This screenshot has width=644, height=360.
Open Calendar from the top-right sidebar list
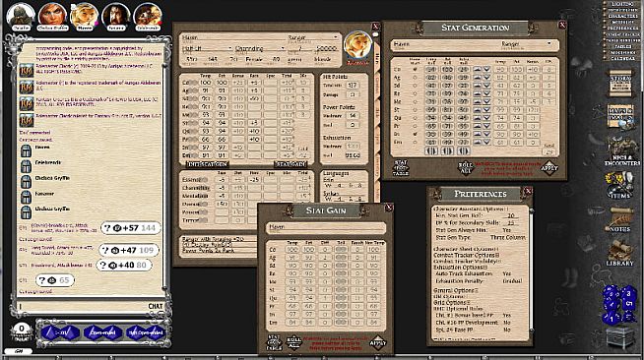(x=622, y=58)
